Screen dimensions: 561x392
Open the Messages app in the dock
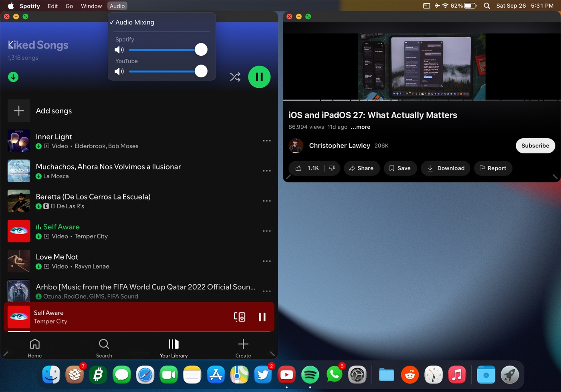[121, 375]
